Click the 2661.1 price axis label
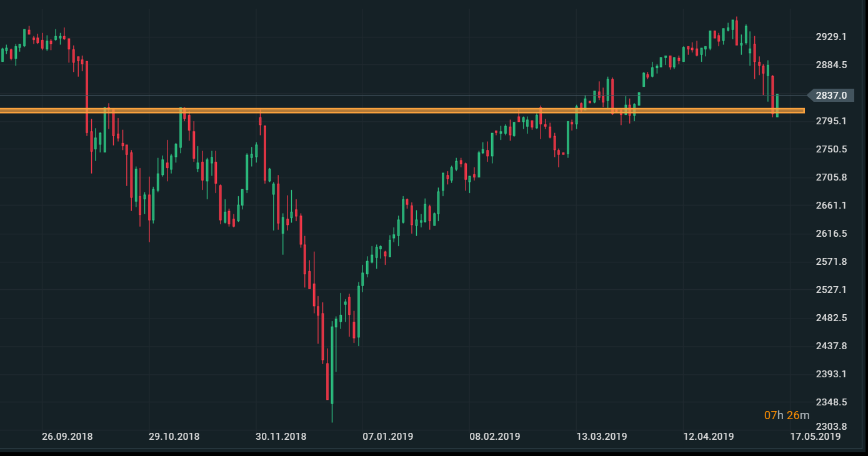Viewport: 868px width, 456px height. pos(831,206)
